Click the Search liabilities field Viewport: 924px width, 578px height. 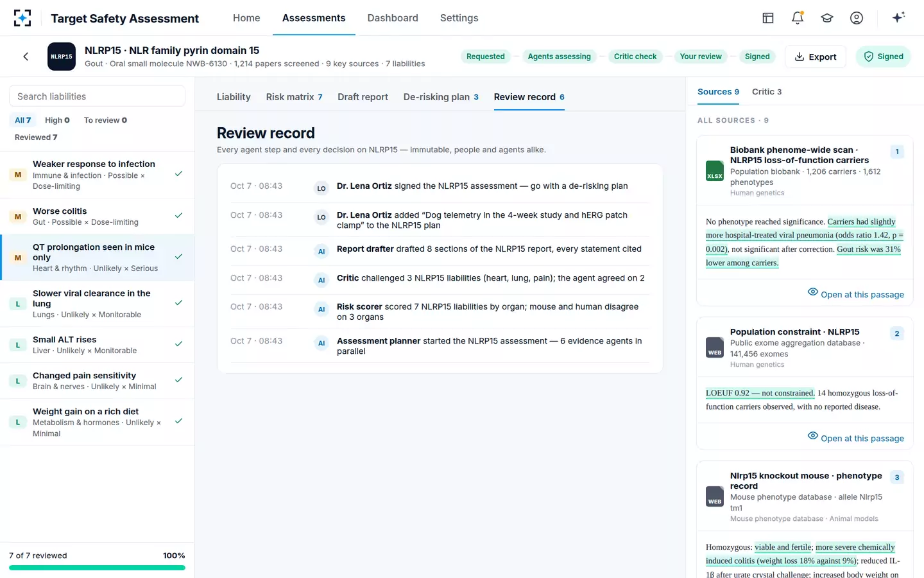pos(97,96)
